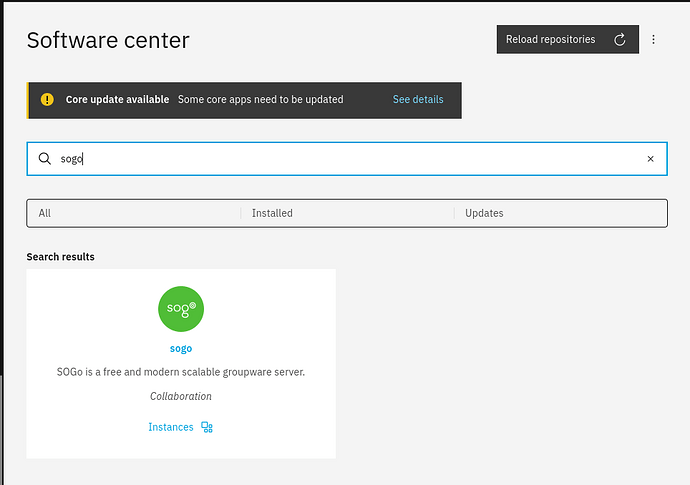Screen dimensions: 690x485
Task: Click the magnifying glass search icon
Action: pyautogui.click(x=44, y=159)
